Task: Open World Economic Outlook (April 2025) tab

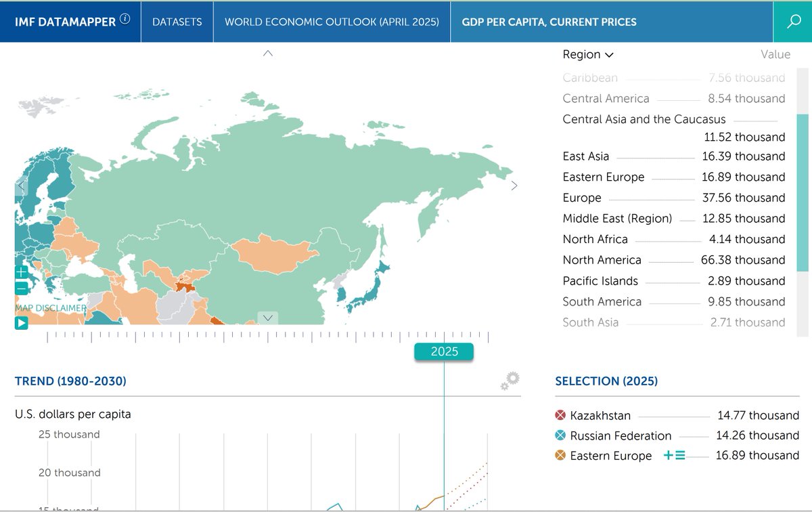Action: [x=332, y=21]
